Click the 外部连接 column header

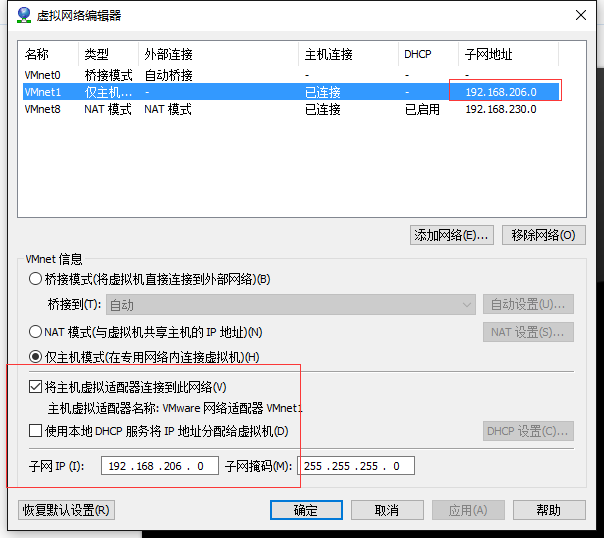[x=218, y=54]
